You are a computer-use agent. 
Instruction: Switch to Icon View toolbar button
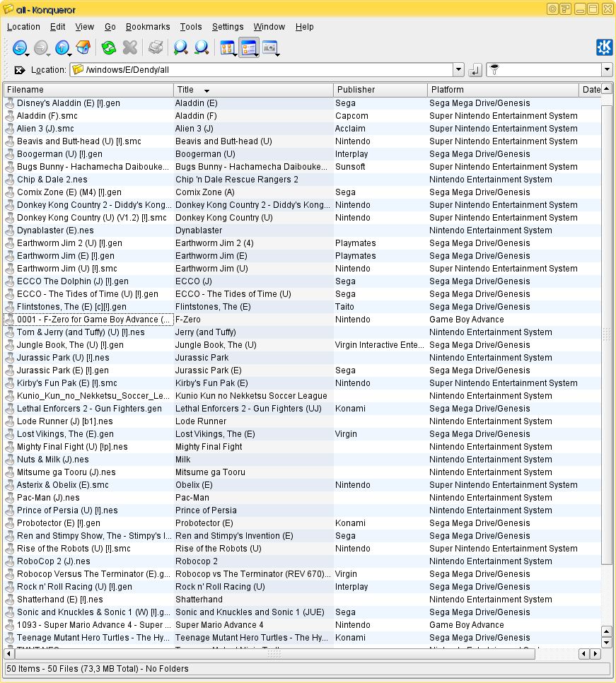(x=227, y=47)
